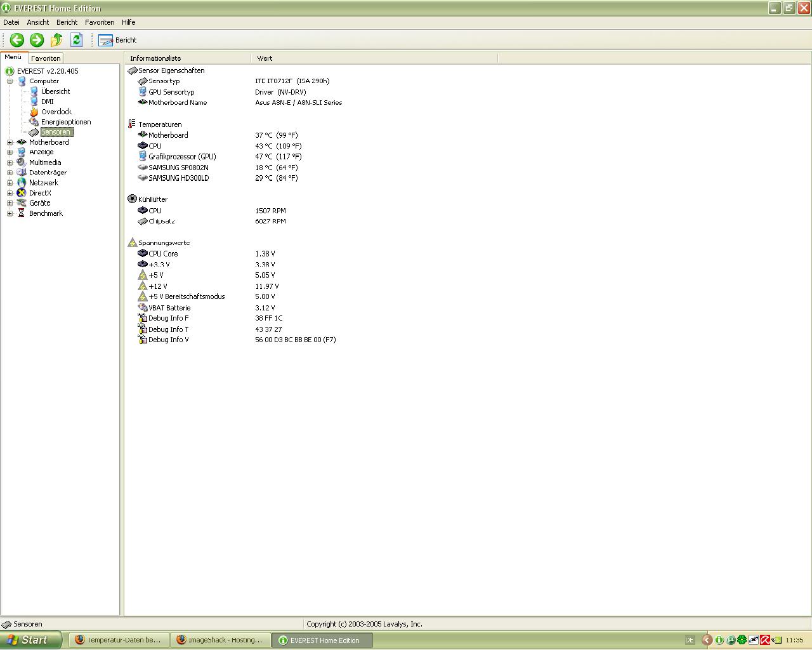Click the Sensor Eigenschaften section icon

tap(132, 70)
